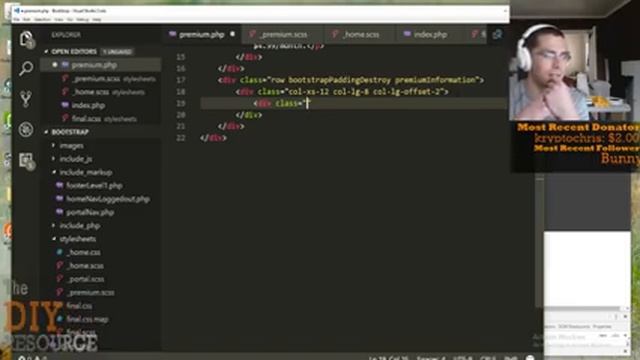The image size is (640, 360).
Task: Collapse the Open Editors section
Action: tap(73, 52)
